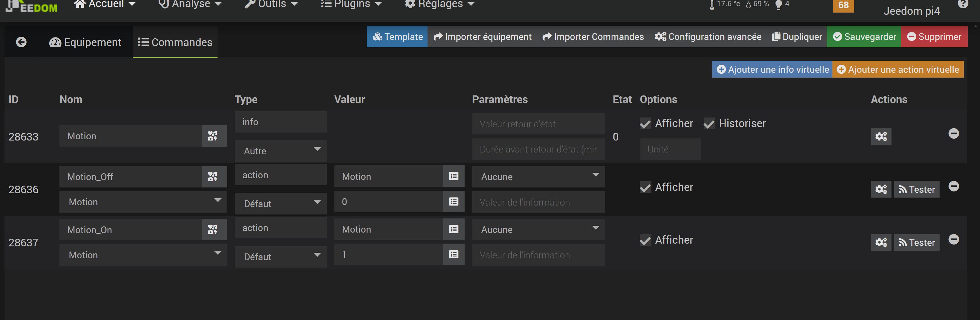Expand the Défaut subtype dropdown for Motion_On
This screenshot has width=980, height=320.
pos(281,257)
